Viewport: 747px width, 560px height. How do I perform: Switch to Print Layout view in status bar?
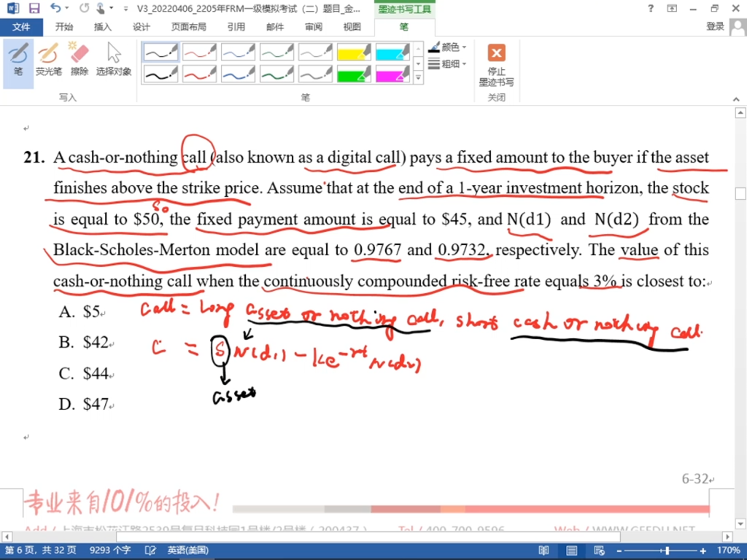[x=570, y=551]
